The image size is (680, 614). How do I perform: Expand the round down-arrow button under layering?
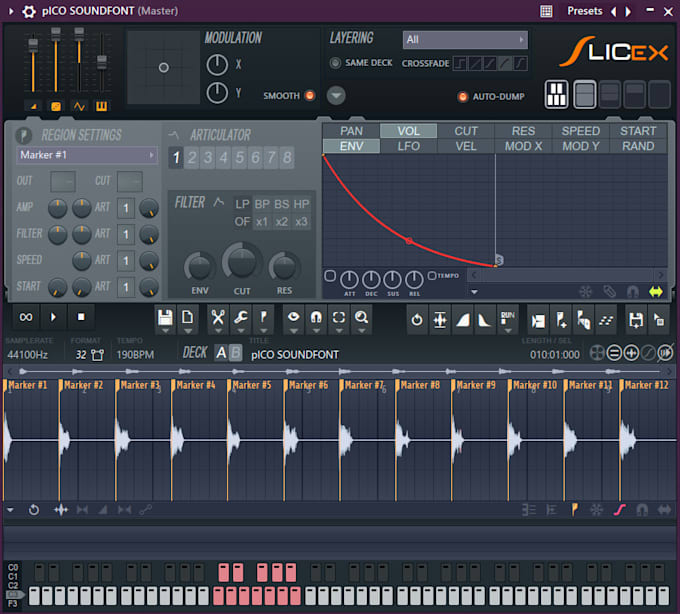click(336, 95)
